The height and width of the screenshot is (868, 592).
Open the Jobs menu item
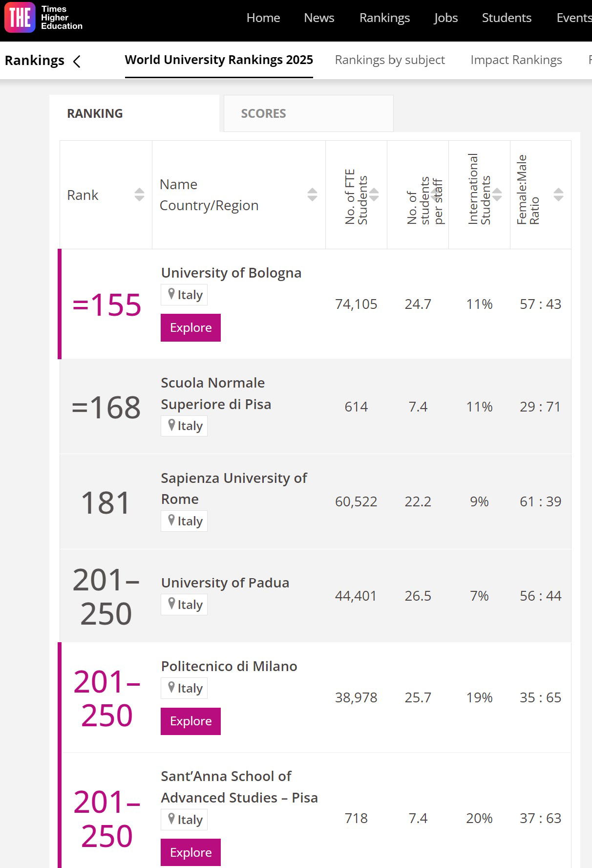pyautogui.click(x=445, y=18)
